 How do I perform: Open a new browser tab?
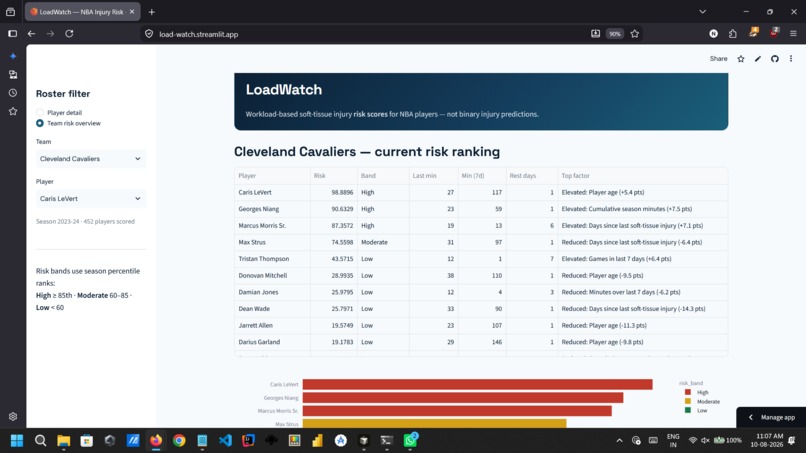(x=152, y=12)
